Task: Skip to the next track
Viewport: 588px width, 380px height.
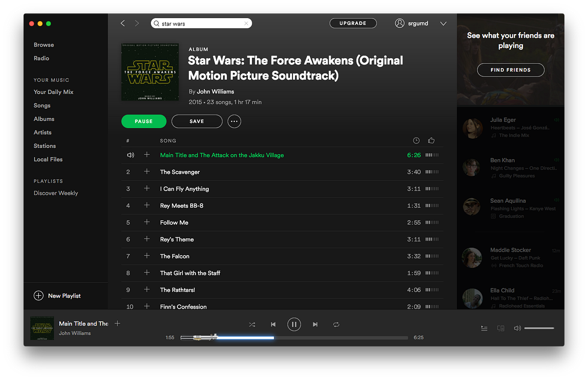Action: coord(315,324)
